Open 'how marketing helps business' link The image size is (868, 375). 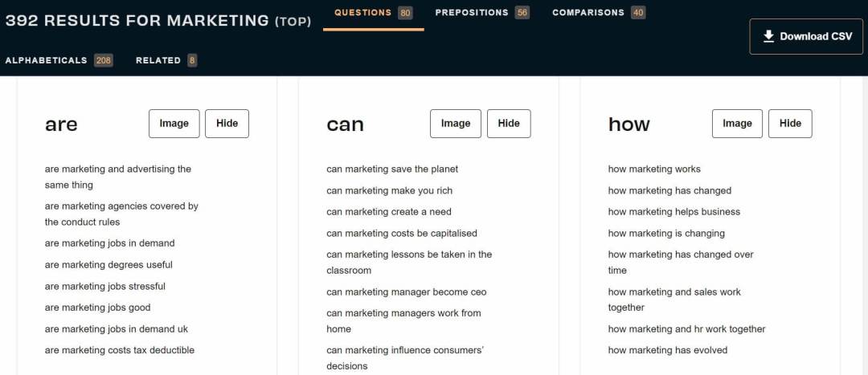pos(674,212)
